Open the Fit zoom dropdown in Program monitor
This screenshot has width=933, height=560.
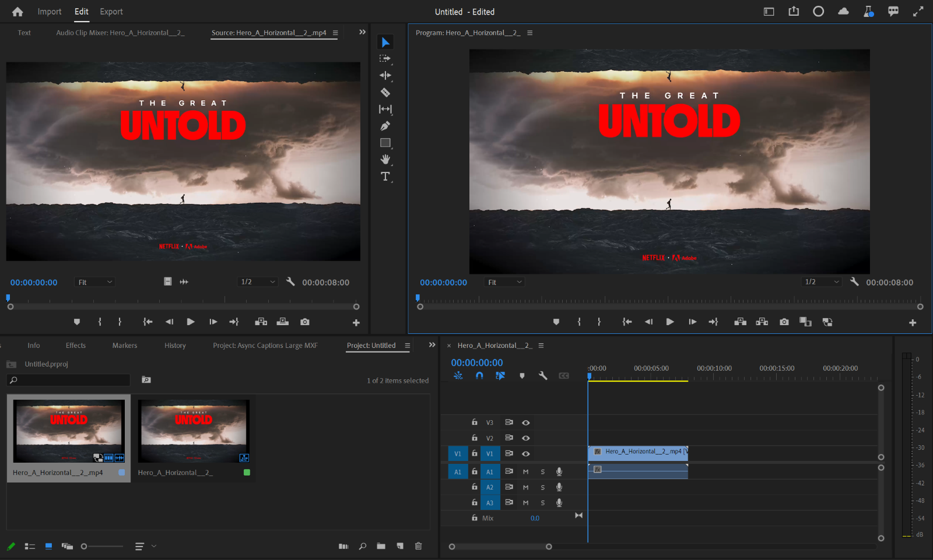pyautogui.click(x=504, y=281)
